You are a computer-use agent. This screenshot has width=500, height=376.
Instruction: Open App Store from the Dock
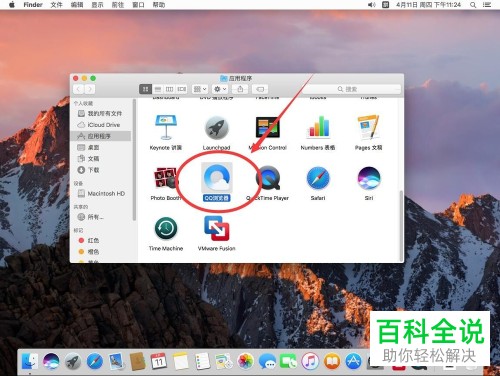click(354, 361)
